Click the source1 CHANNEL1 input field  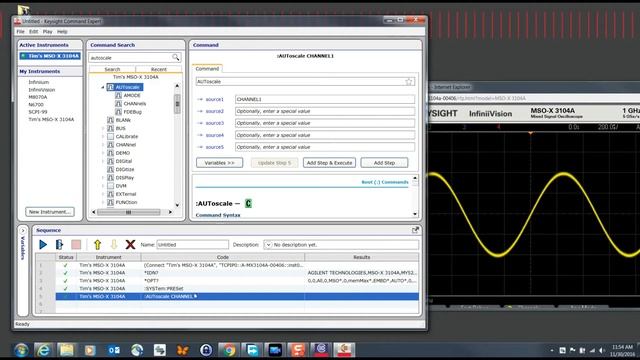(325, 99)
